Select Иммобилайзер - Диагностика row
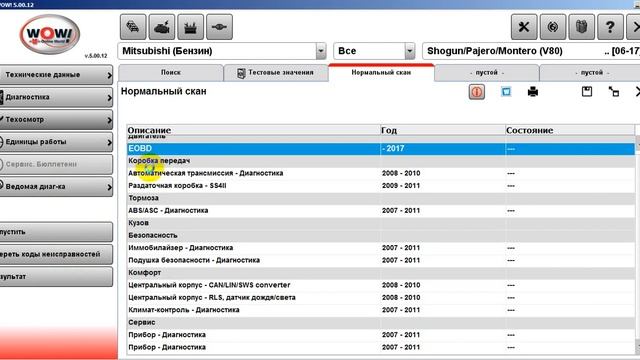The height and width of the screenshot is (360, 640). (380, 248)
